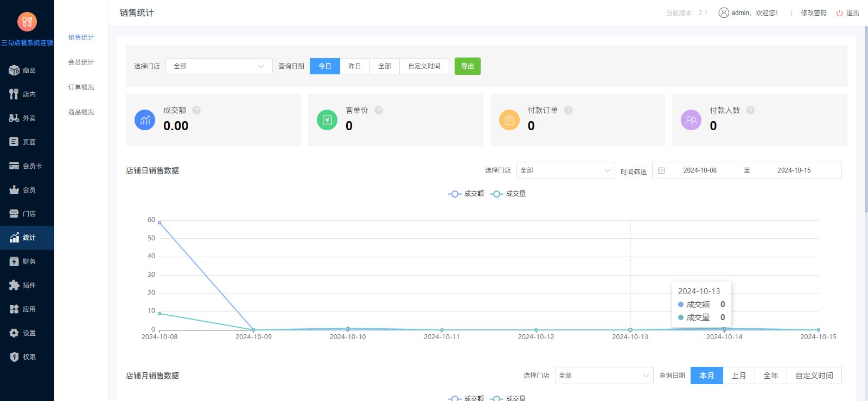Open the 应用 apps icon

coord(14,309)
